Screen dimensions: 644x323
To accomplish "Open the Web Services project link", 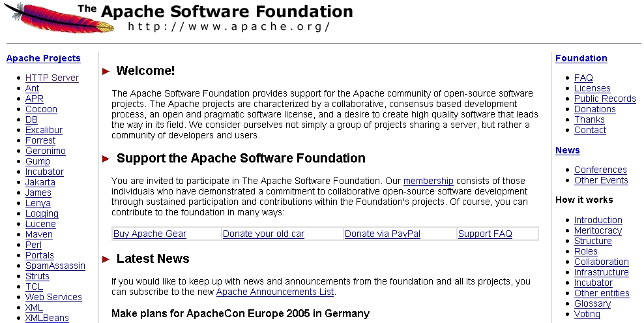I will pyautogui.click(x=54, y=297).
